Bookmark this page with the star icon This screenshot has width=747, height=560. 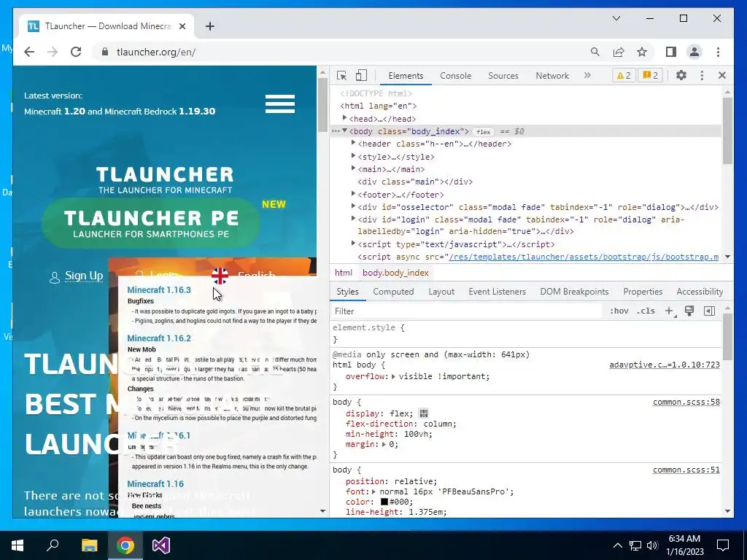pos(642,52)
